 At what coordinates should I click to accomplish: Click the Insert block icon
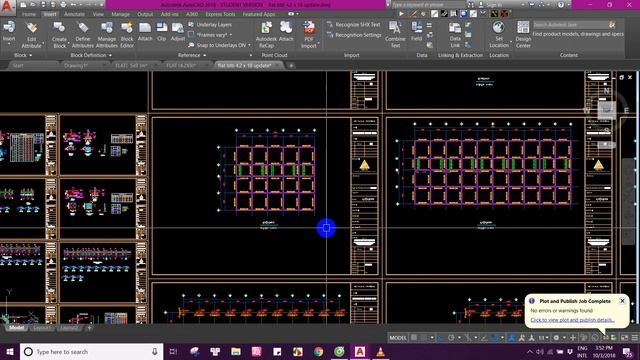pyautogui.click(x=9, y=28)
